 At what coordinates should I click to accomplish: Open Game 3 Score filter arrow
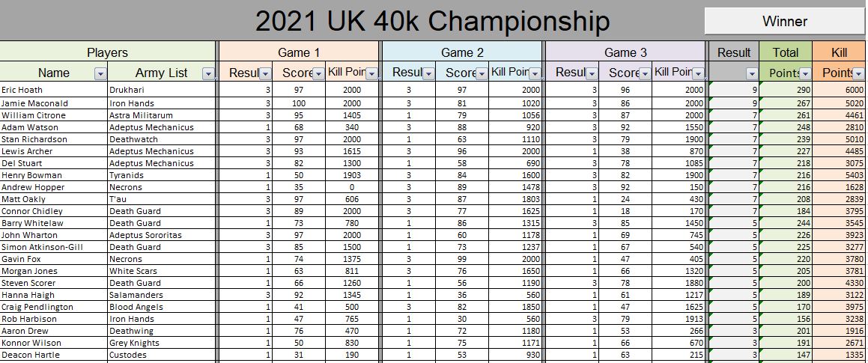645,73
